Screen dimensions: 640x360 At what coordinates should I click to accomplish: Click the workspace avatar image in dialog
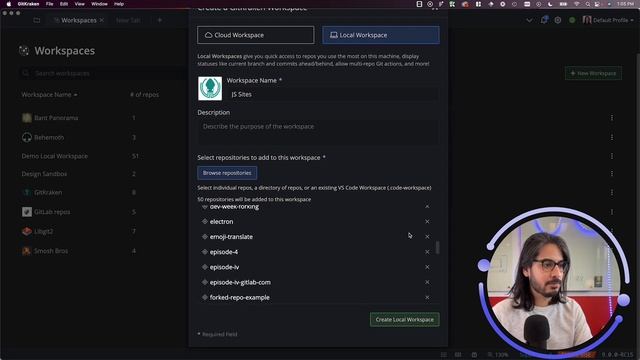(210, 88)
